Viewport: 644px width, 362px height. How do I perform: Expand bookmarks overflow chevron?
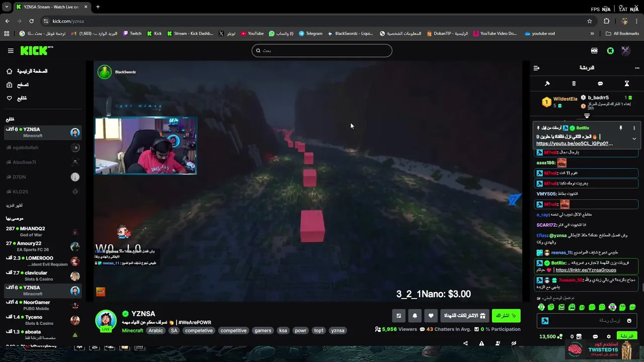(x=592, y=34)
